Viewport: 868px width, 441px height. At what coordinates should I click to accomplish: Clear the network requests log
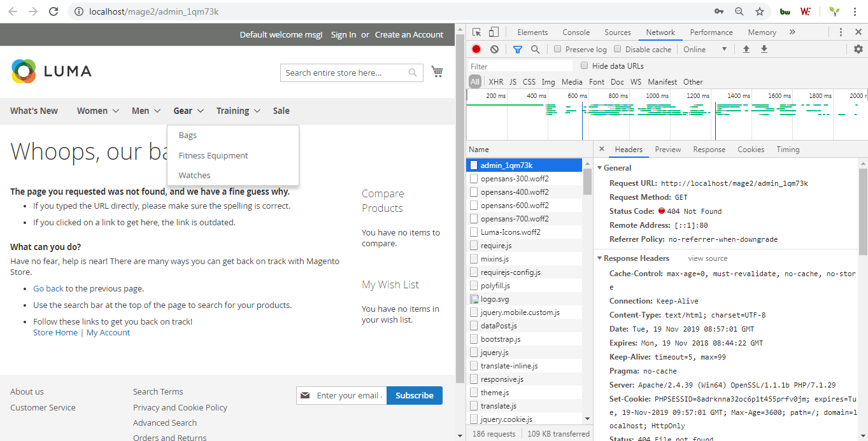494,49
